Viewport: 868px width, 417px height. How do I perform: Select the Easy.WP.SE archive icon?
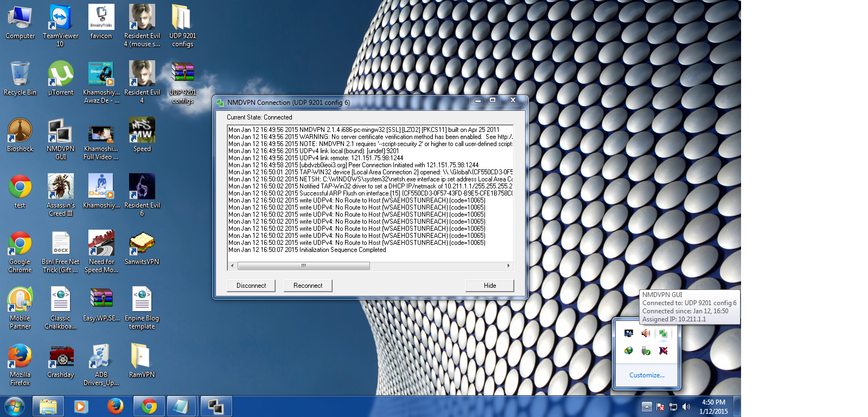(101, 304)
